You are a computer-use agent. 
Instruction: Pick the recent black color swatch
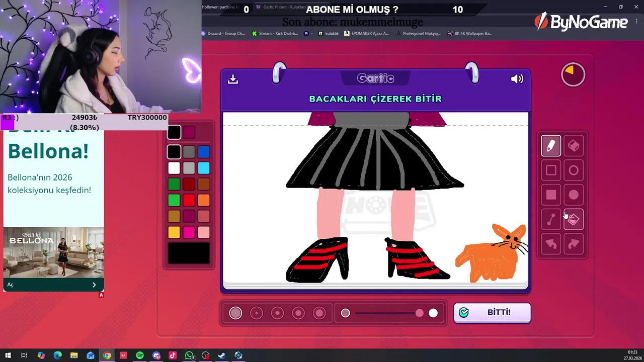tap(174, 132)
